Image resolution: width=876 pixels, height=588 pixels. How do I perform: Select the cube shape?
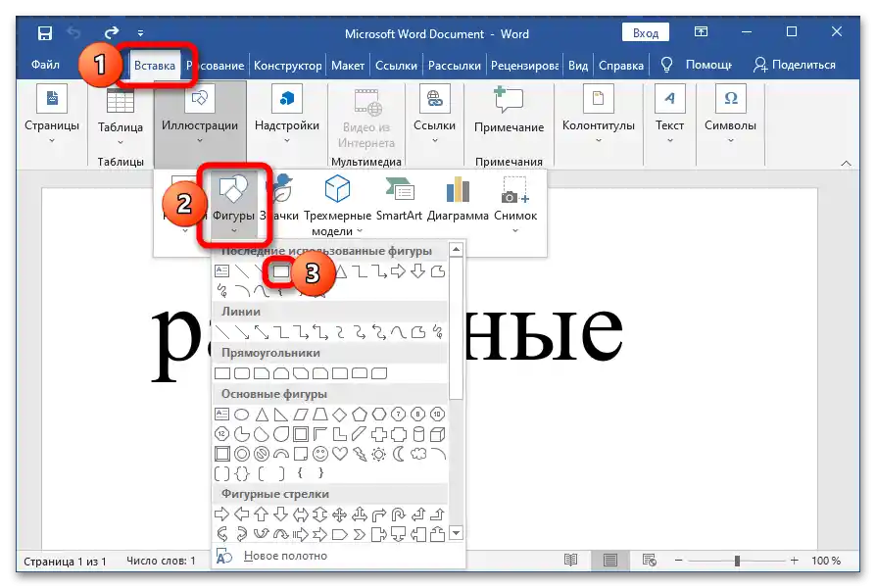coord(437,434)
